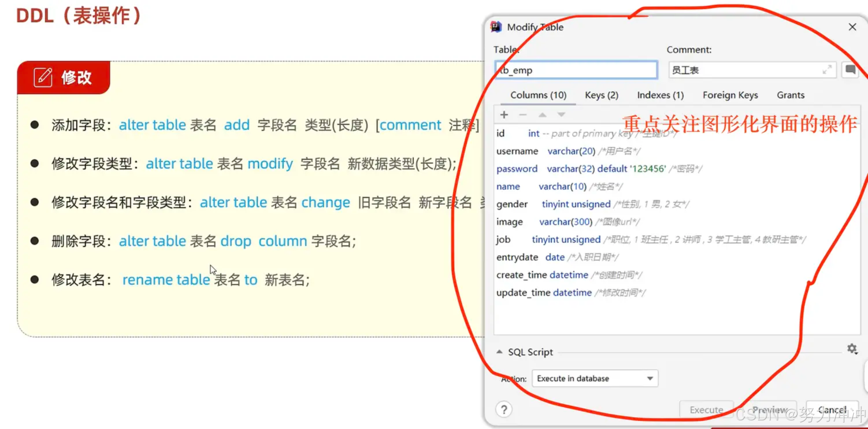Switch to the Keys (2) tab
Image resolution: width=868 pixels, height=429 pixels.
coord(601,95)
